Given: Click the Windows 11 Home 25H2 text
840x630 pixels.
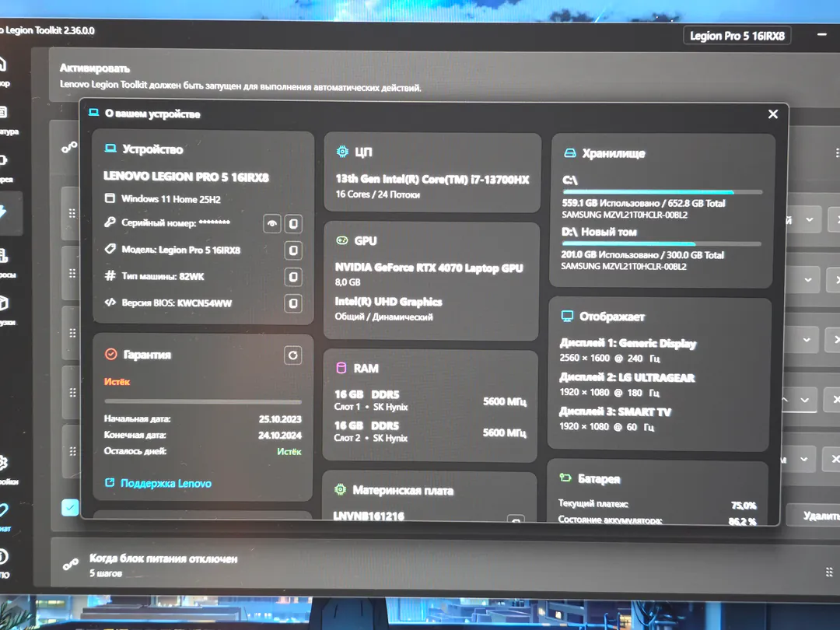Looking at the screenshot, I should pos(171,199).
